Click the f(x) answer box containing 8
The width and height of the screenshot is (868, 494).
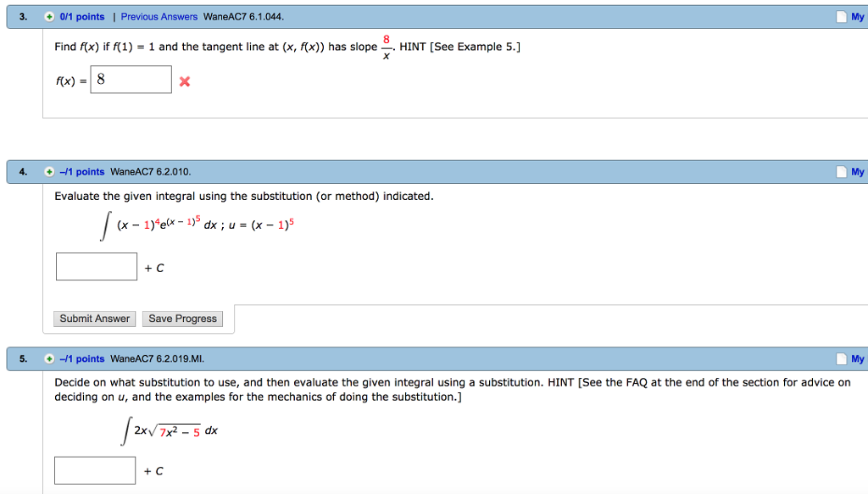point(130,79)
